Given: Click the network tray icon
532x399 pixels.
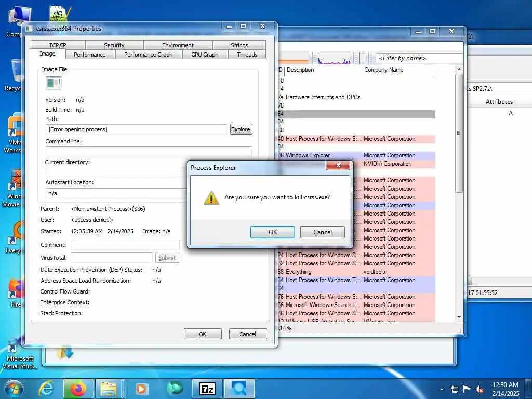Looking at the screenshot, I should click(454, 389).
